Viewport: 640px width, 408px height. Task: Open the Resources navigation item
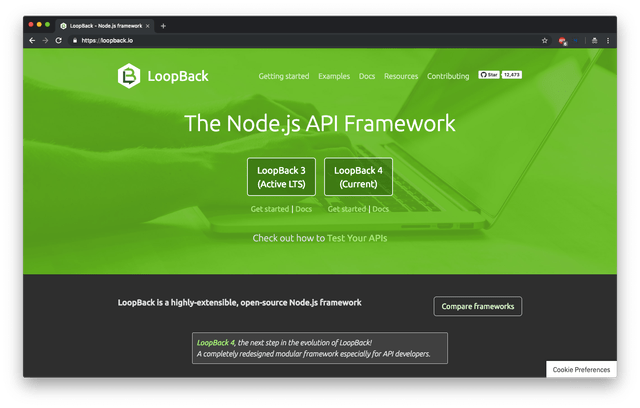click(x=401, y=76)
